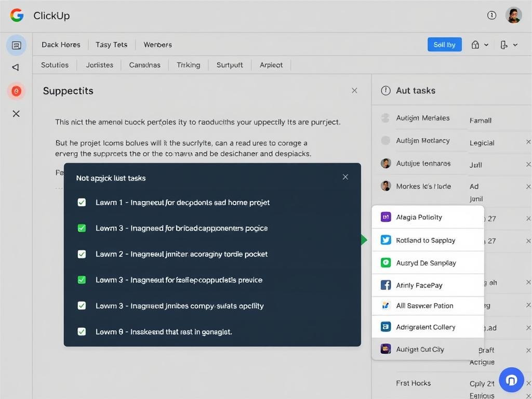Open the device icon dropdown in toolbar
Screen dimensions: 532x399
[508, 45]
